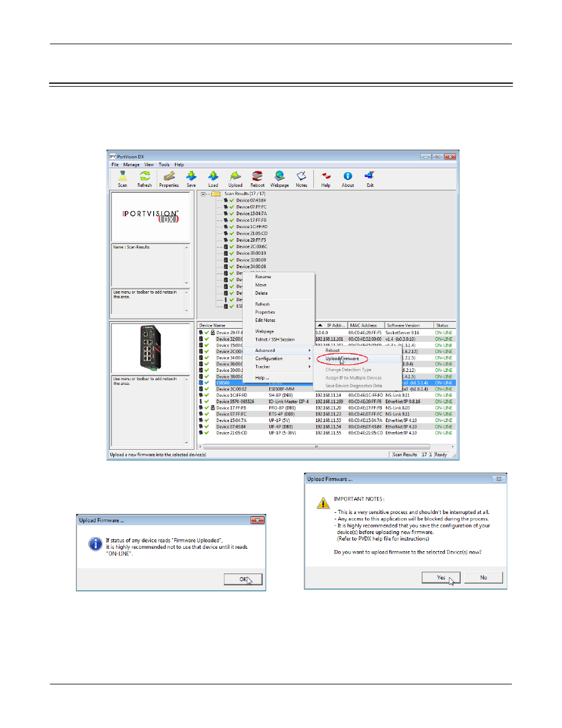The width and height of the screenshot is (562, 728).
Task: Click OK in the Upload Firmware dialog
Action: (x=243, y=579)
